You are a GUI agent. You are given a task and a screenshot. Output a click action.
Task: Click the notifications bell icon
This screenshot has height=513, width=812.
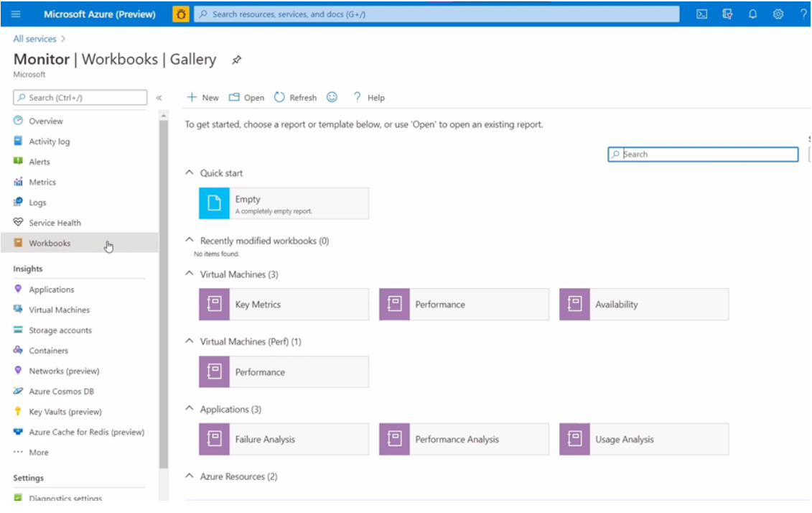752,14
